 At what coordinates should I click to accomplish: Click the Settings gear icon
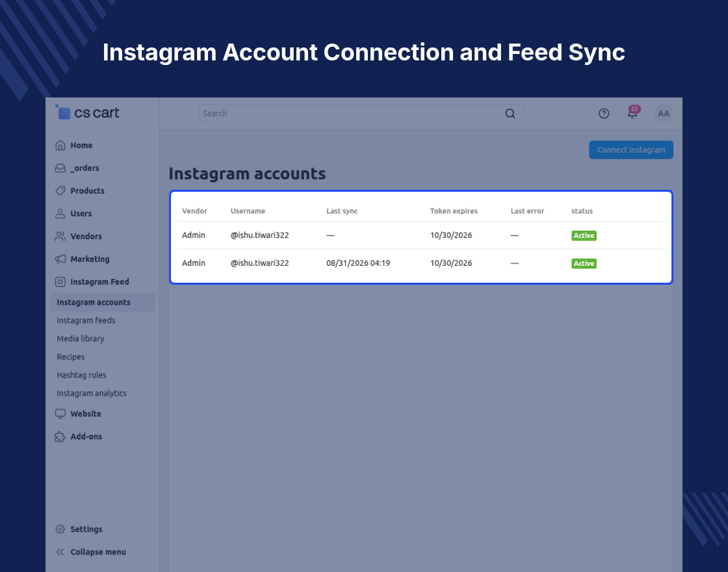60,529
